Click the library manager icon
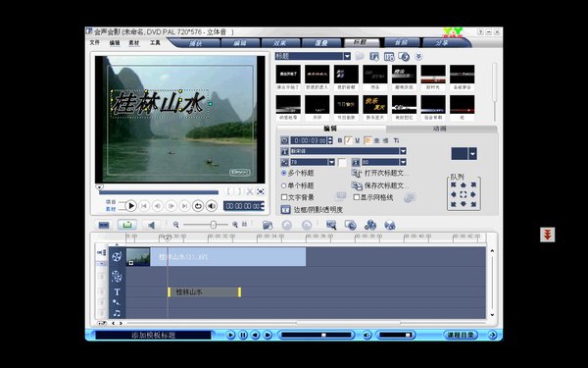Screen dimensions: 588x368 click(374, 56)
